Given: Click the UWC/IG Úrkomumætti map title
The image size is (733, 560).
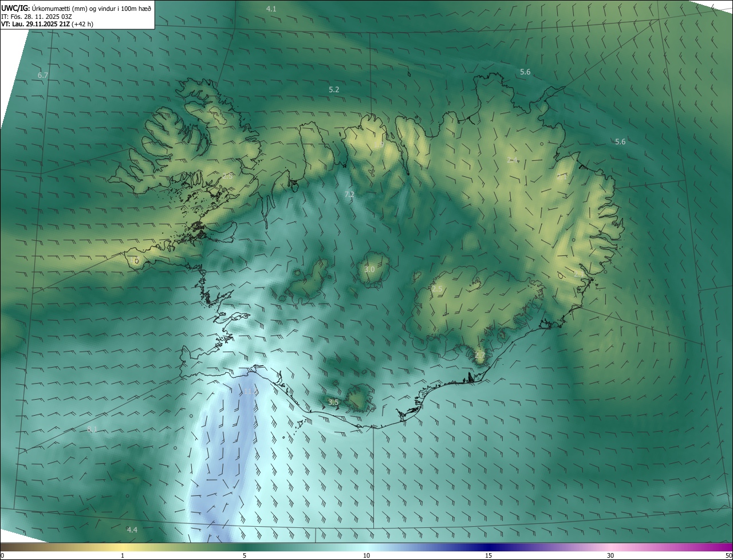Looking at the screenshot, I should pos(76,8).
